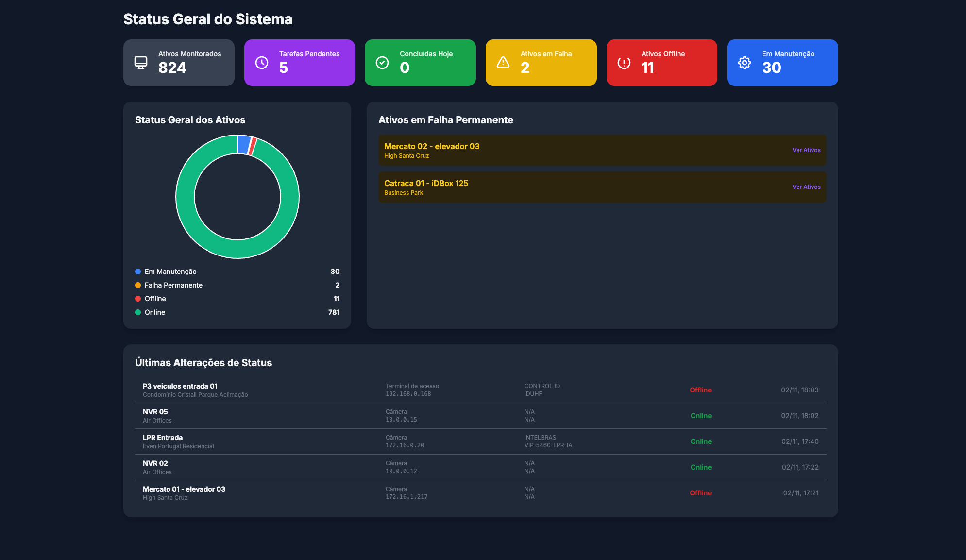The height and width of the screenshot is (560, 966).
Task: Open Ver Ativos for Catraca 01 - iDBox 125
Action: point(806,187)
